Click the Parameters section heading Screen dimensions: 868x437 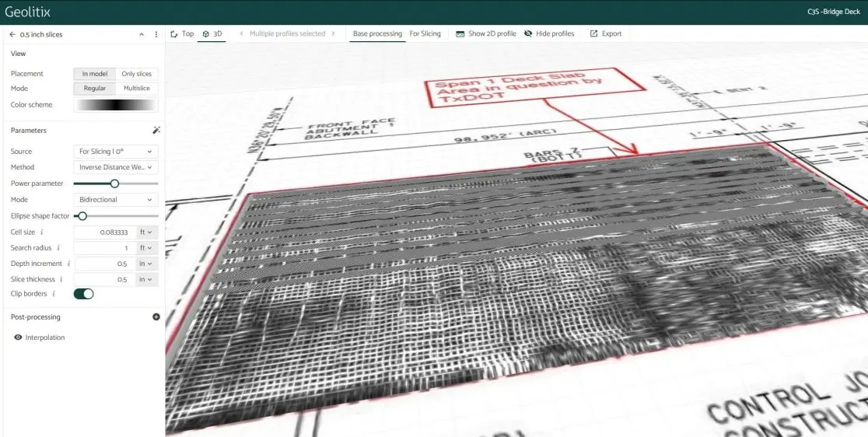(x=29, y=131)
